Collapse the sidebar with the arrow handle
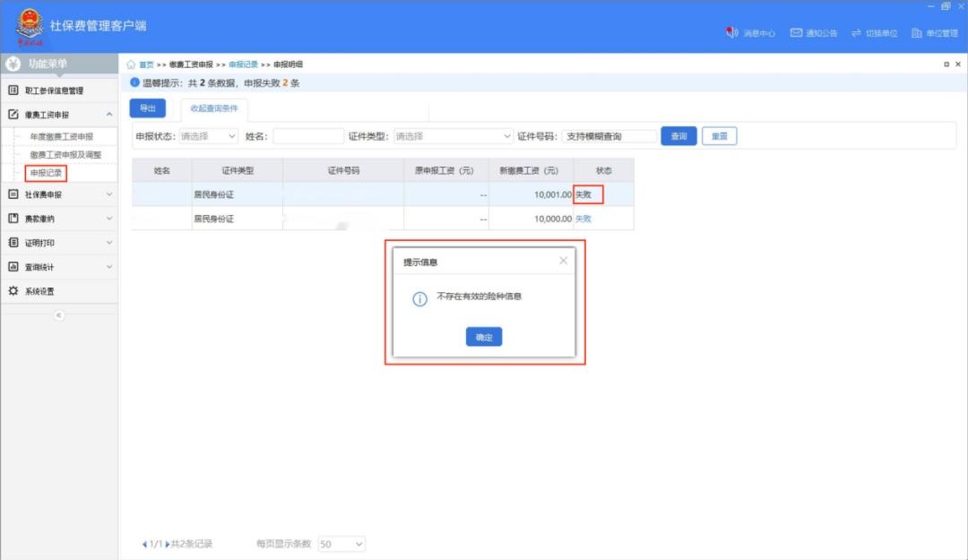The image size is (968, 560). pyautogui.click(x=59, y=315)
